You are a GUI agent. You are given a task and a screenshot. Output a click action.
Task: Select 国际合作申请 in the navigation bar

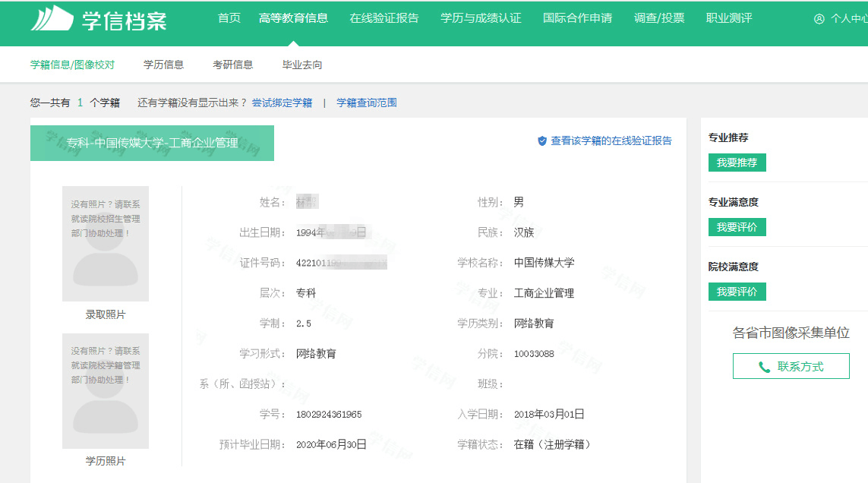click(577, 18)
